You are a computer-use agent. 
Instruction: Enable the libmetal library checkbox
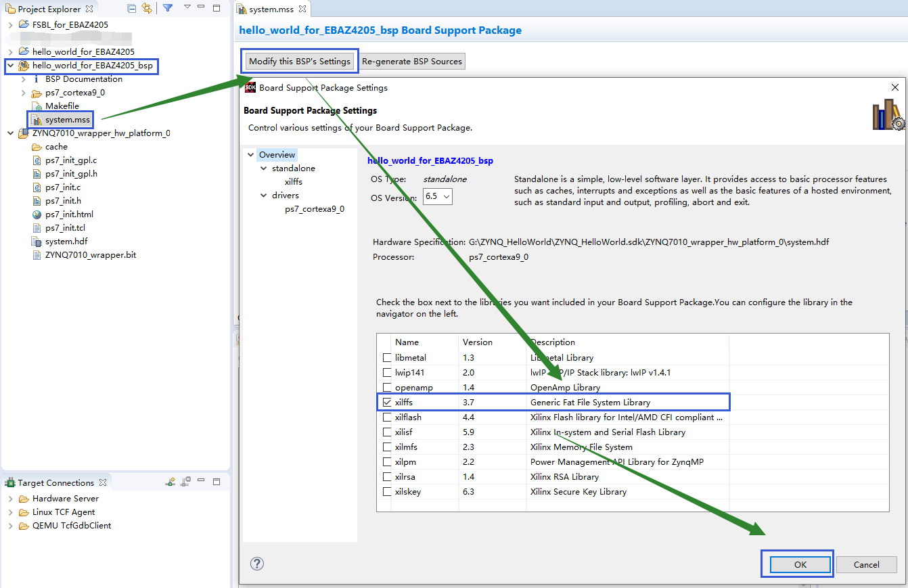(387, 357)
